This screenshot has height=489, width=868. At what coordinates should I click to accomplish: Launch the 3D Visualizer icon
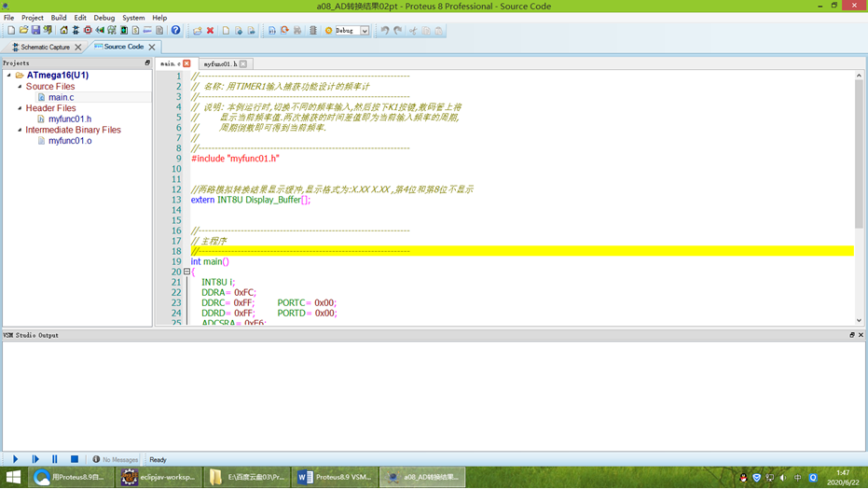click(x=100, y=31)
